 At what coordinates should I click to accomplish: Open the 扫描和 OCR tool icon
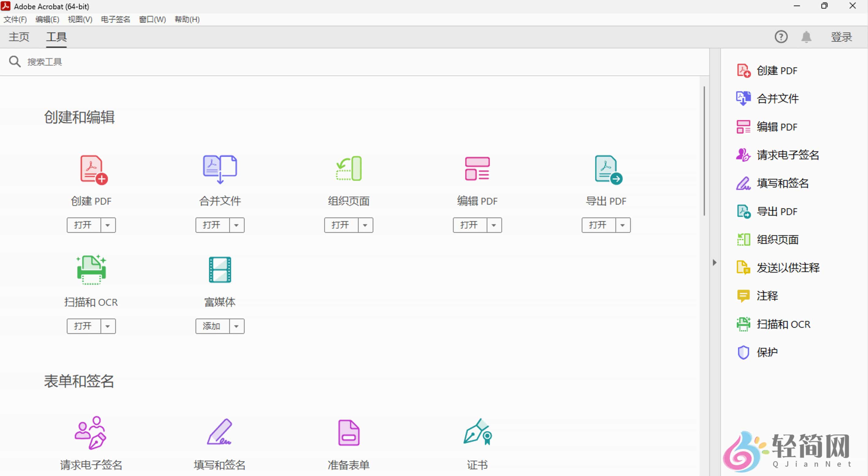(x=91, y=269)
